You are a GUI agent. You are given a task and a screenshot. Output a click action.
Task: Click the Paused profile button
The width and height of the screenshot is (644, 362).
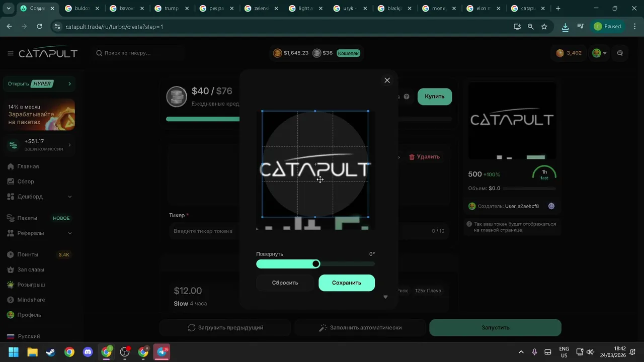tap(608, 27)
